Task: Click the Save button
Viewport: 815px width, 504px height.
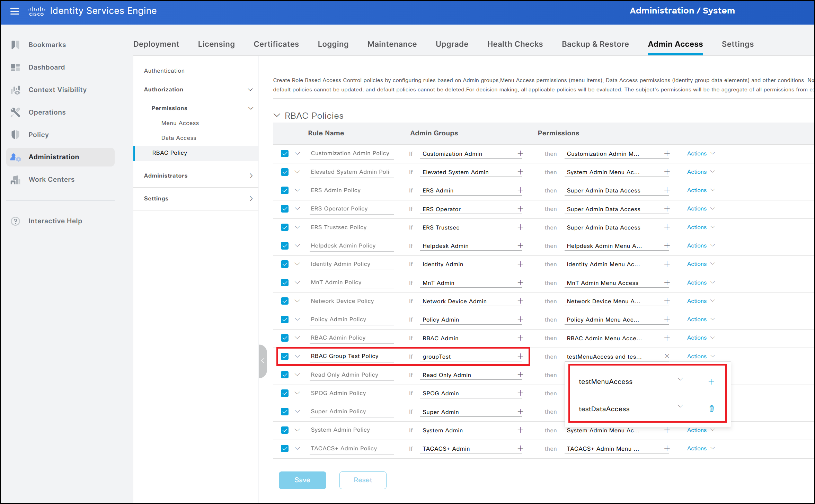Action: (302, 480)
